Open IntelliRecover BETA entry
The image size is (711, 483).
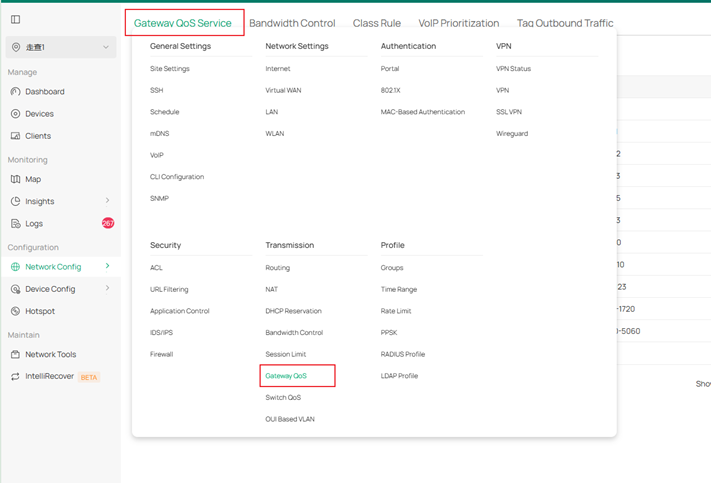click(x=62, y=376)
